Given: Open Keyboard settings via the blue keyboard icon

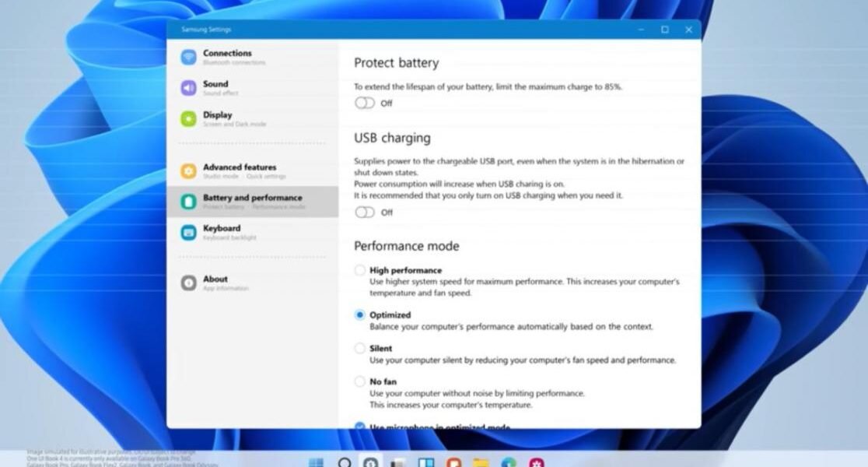Looking at the screenshot, I should point(188,233).
